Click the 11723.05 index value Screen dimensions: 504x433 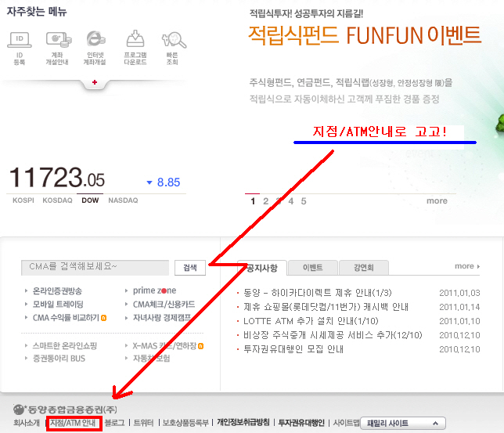coord(57,177)
